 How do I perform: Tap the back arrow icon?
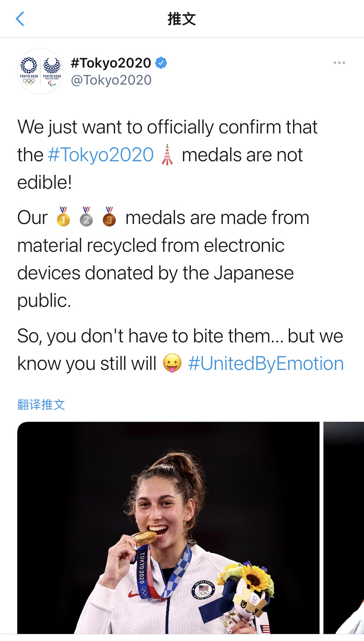(20, 19)
